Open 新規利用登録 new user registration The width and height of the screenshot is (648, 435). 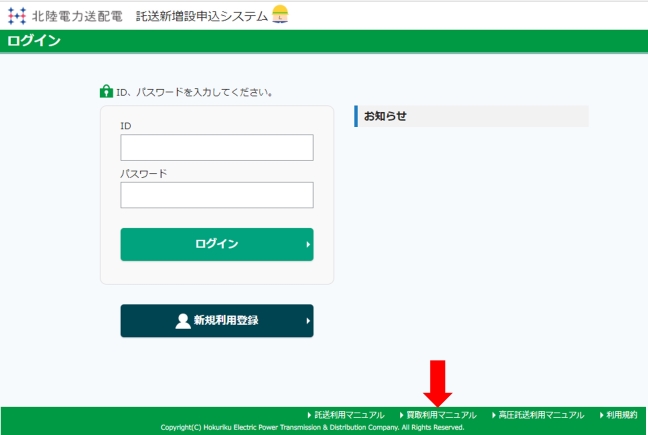pos(217,321)
